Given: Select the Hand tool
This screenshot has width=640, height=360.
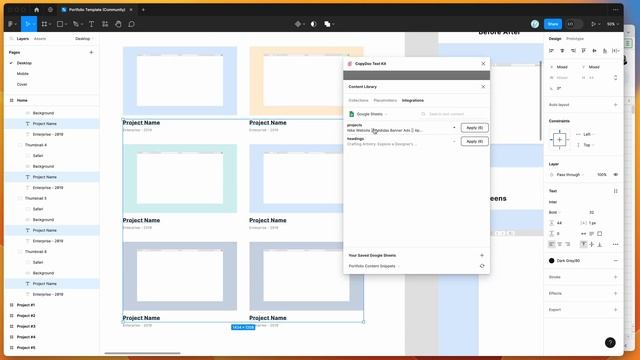Looking at the screenshot, I should click(118, 24).
